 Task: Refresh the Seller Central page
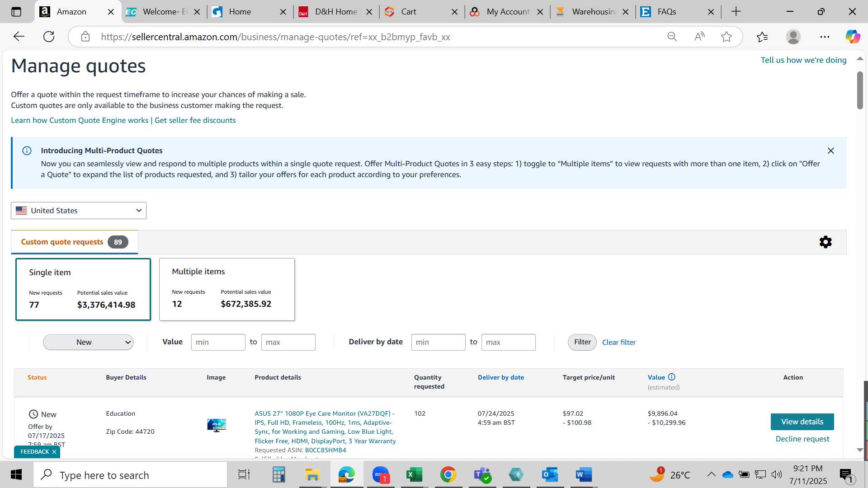49,37
